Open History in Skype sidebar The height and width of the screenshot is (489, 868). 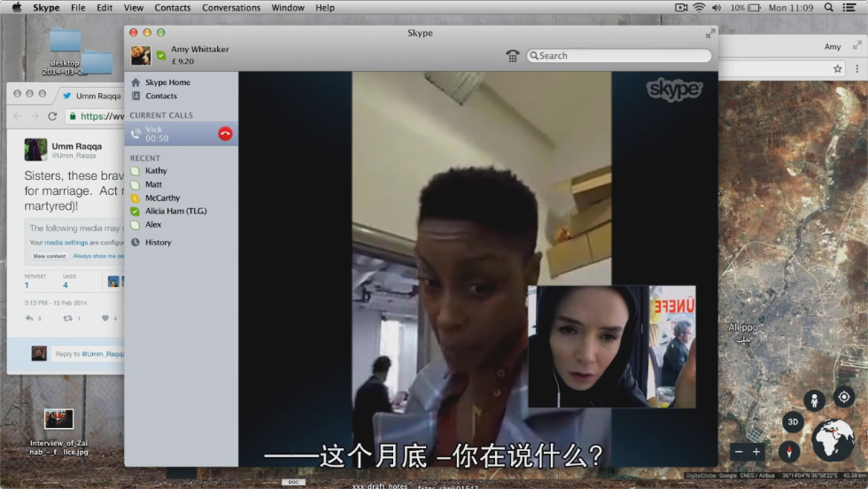(x=158, y=242)
